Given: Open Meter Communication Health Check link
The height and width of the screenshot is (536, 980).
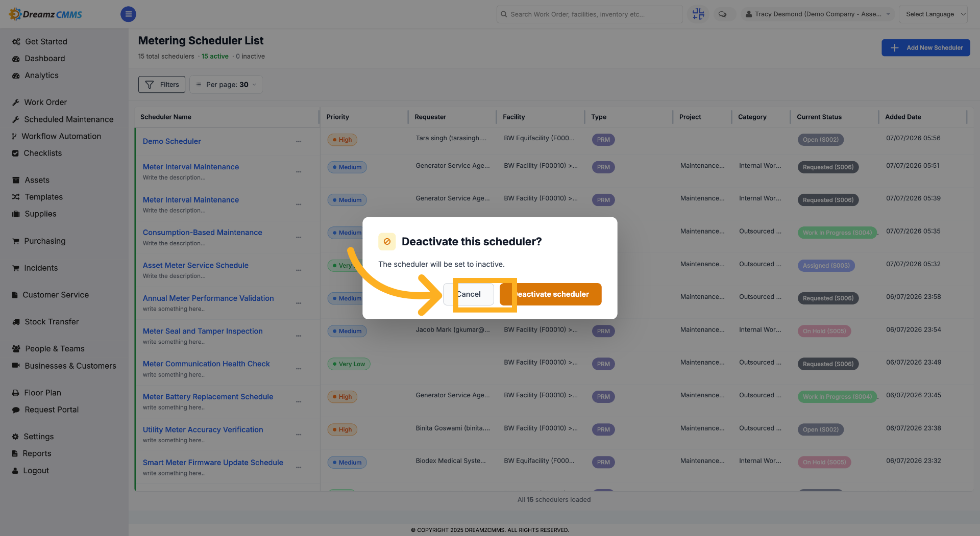Looking at the screenshot, I should click(x=206, y=364).
